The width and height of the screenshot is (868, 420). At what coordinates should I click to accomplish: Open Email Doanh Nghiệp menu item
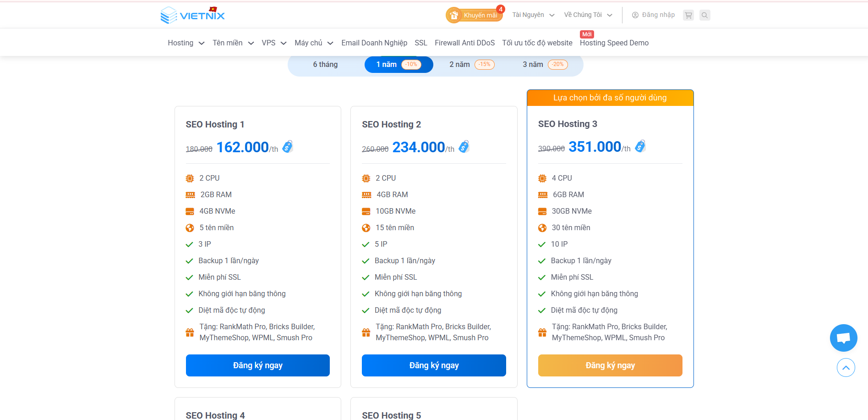click(374, 43)
